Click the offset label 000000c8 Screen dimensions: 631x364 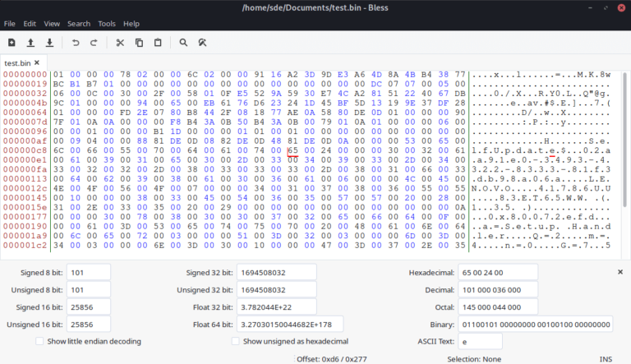(25, 150)
